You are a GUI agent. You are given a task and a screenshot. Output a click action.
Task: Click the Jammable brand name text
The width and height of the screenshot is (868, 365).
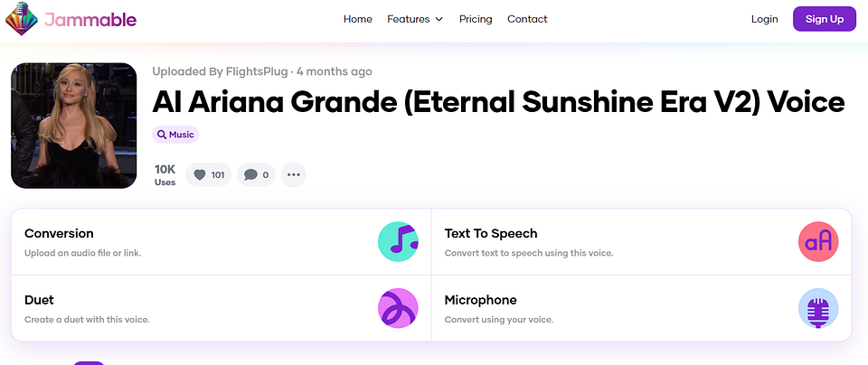(x=90, y=19)
